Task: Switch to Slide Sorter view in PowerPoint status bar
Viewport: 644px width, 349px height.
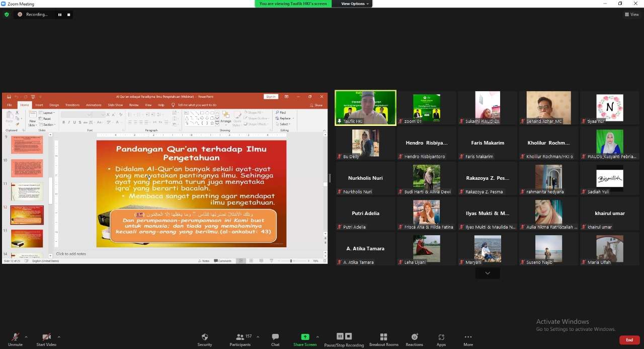Action: pyautogui.click(x=251, y=261)
